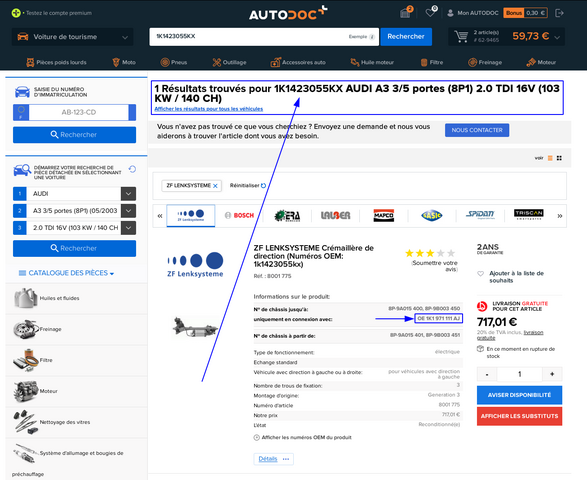The width and height of the screenshot is (587, 480).
Task: Open Freinage category in sidebar
Action: 76,329
